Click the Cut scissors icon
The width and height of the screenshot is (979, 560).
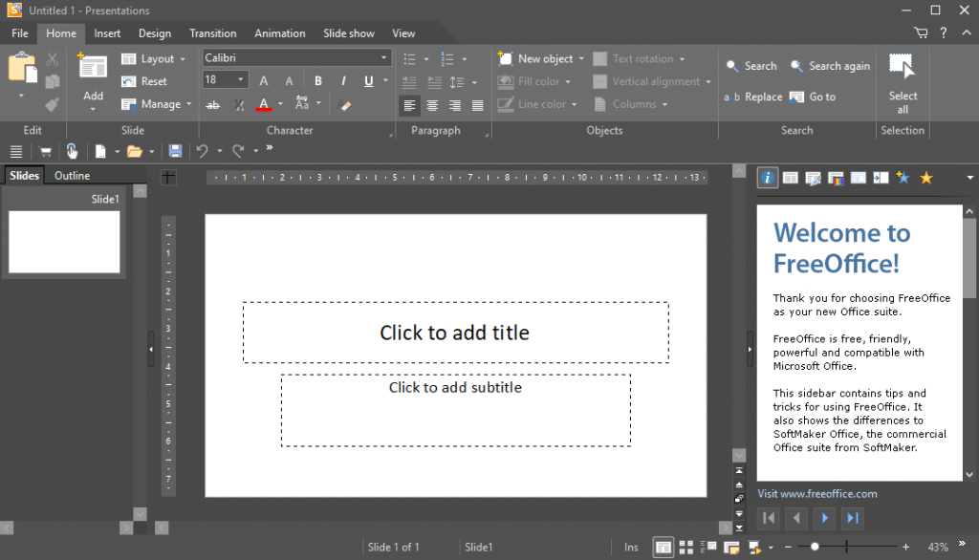[53, 59]
